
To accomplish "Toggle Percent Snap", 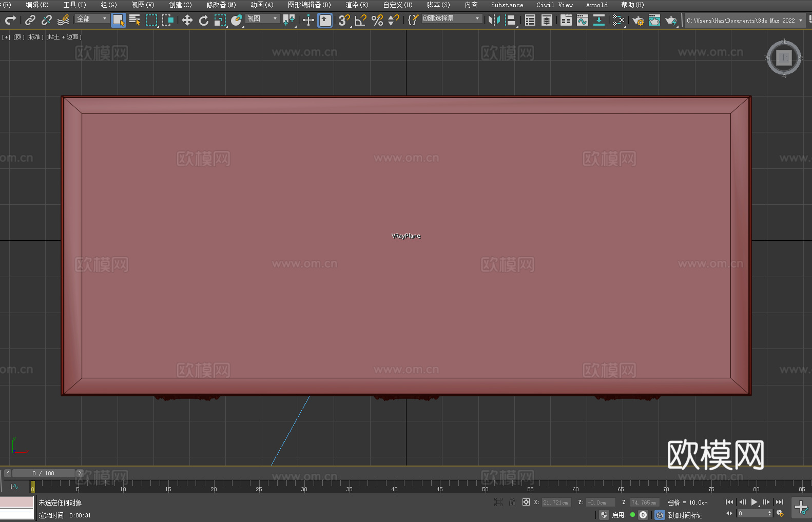I will [377, 20].
